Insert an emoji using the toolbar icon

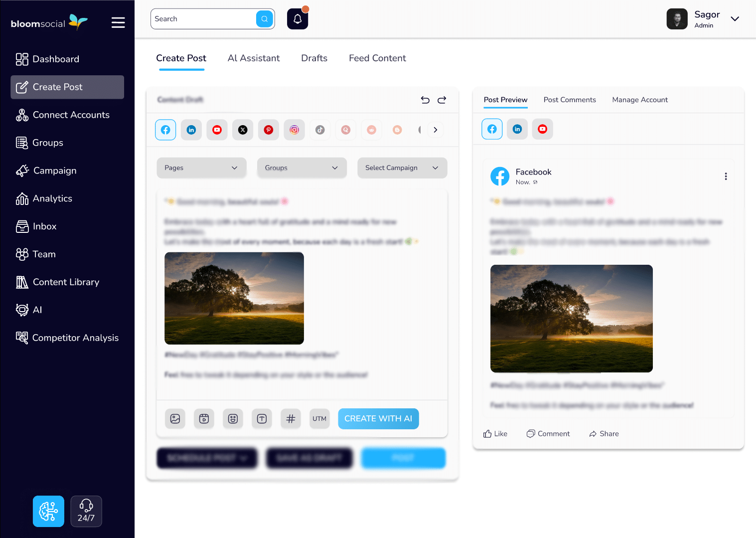click(x=233, y=419)
